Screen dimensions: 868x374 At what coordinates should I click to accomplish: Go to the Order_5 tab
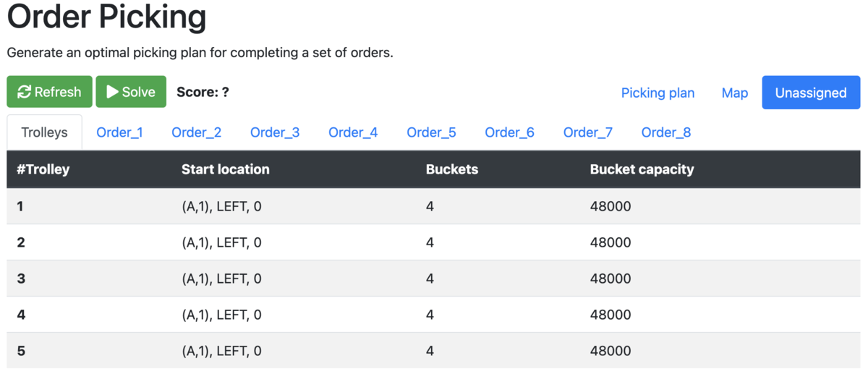pos(431,132)
